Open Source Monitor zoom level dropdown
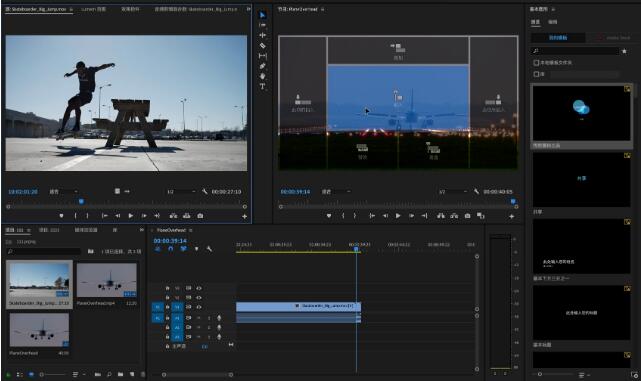The height and width of the screenshot is (381, 641). [x=63, y=191]
